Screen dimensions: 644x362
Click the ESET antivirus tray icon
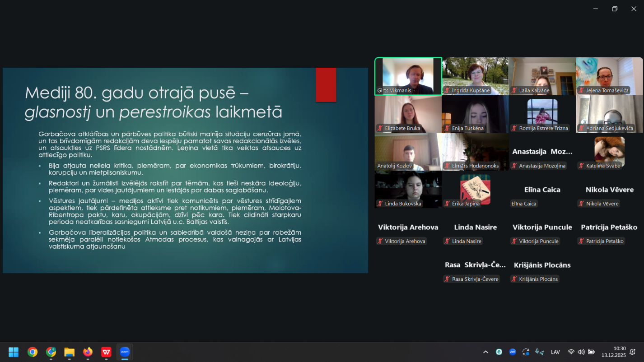coord(499,352)
